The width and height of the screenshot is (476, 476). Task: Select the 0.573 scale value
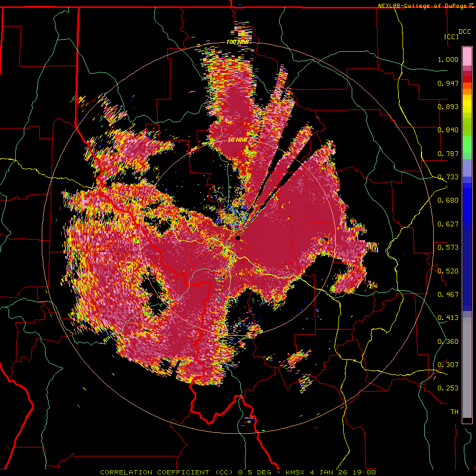(448, 248)
